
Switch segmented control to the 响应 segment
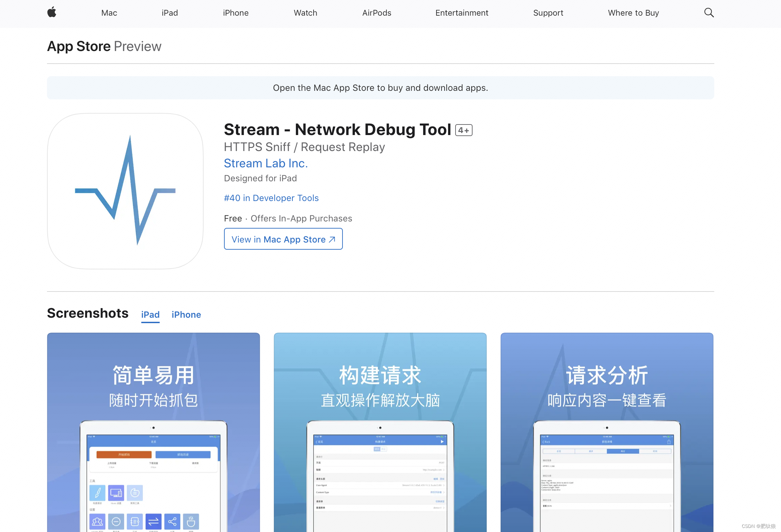pos(623,451)
